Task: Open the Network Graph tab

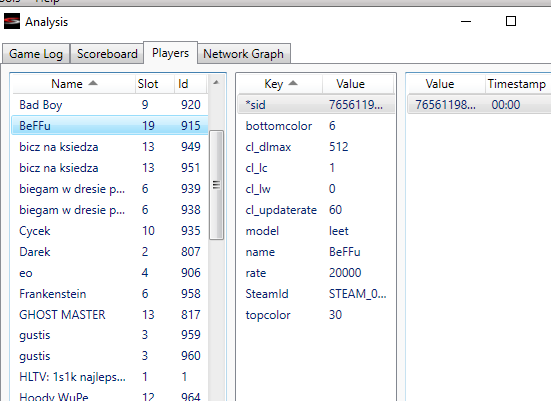Action: (x=244, y=54)
